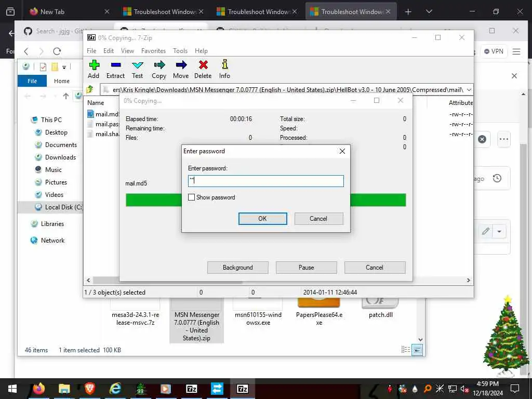The image size is (532, 399).
Task: Click the large icons view toggle in Explorer
Action: [x=417, y=350]
